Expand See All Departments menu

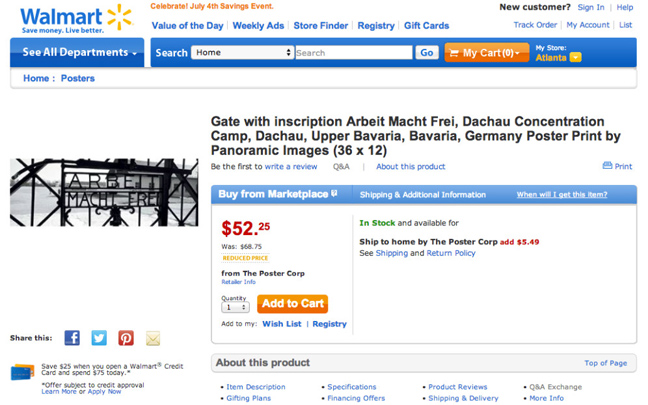click(80, 52)
